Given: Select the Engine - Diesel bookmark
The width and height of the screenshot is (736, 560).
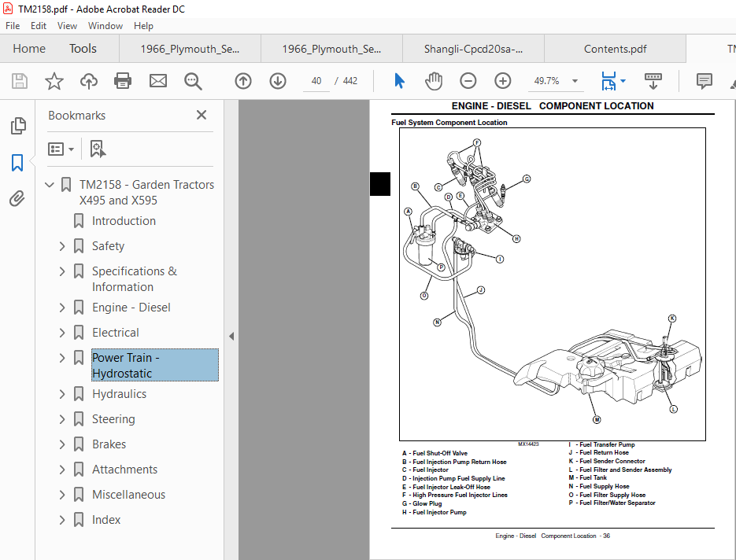Looking at the screenshot, I should click(x=131, y=308).
